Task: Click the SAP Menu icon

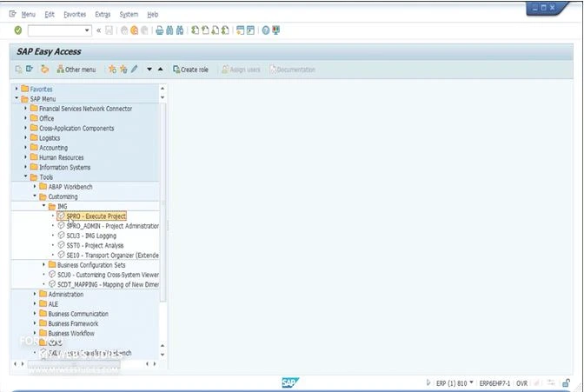Action: pos(30,70)
